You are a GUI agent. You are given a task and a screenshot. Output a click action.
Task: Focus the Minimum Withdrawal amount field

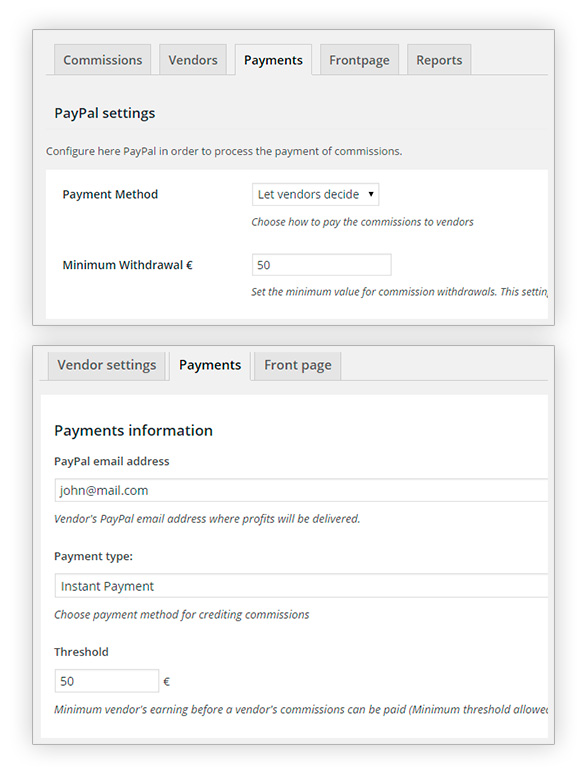tap(322, 265)
